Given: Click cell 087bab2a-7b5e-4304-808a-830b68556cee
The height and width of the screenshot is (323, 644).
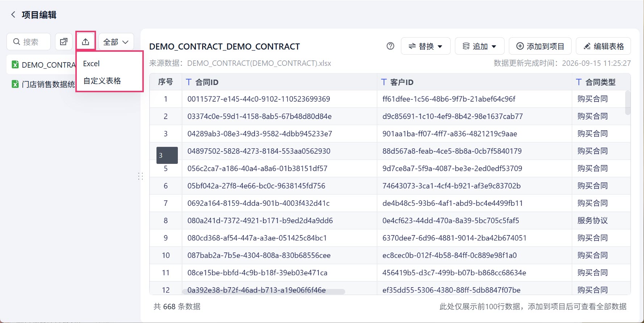Looking at the screenshot, I should (x=279, y=255).
